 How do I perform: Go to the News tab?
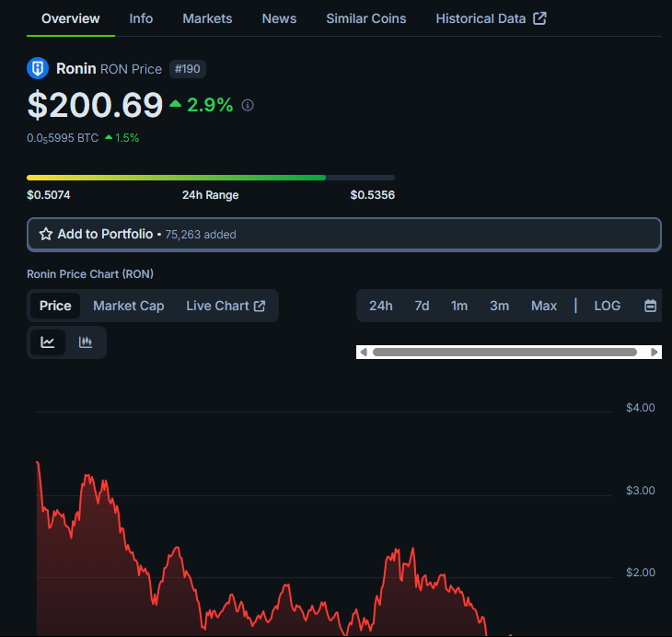(x=279, y=18)
